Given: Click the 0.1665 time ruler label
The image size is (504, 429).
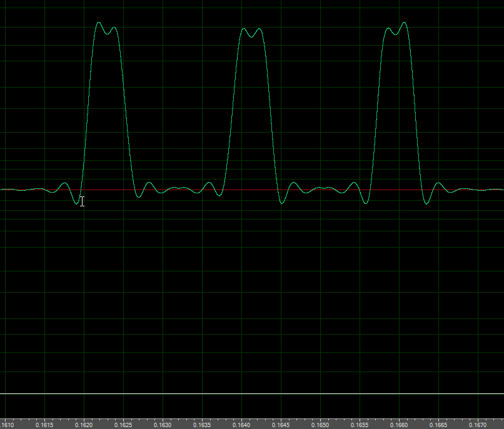Looking at the screenshot, I should [438, 425].
